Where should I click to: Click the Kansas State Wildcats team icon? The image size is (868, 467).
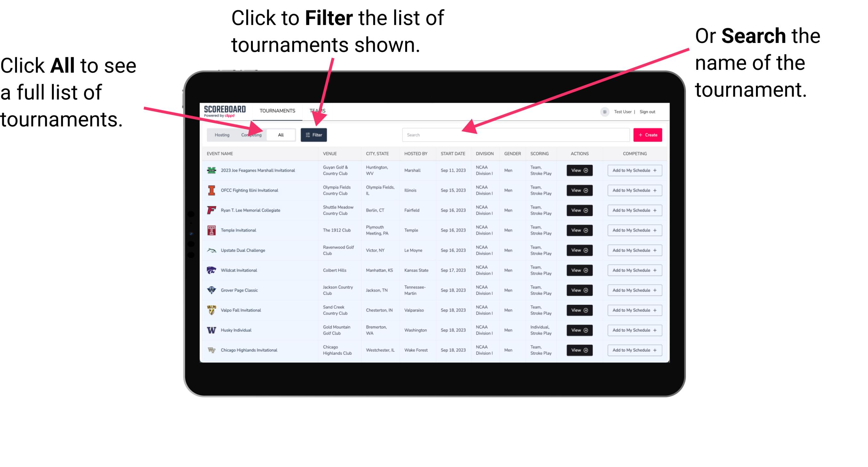pos(211,270)
